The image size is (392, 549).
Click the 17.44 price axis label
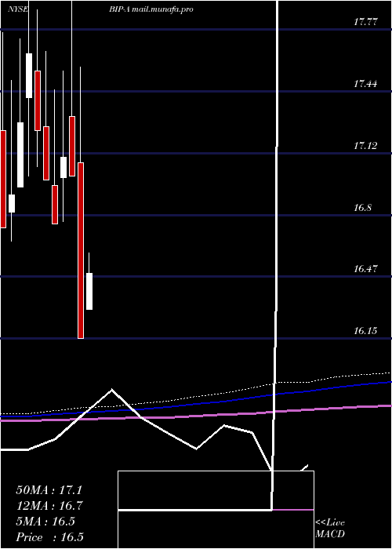pyautogui.click(x=365, y=84)
